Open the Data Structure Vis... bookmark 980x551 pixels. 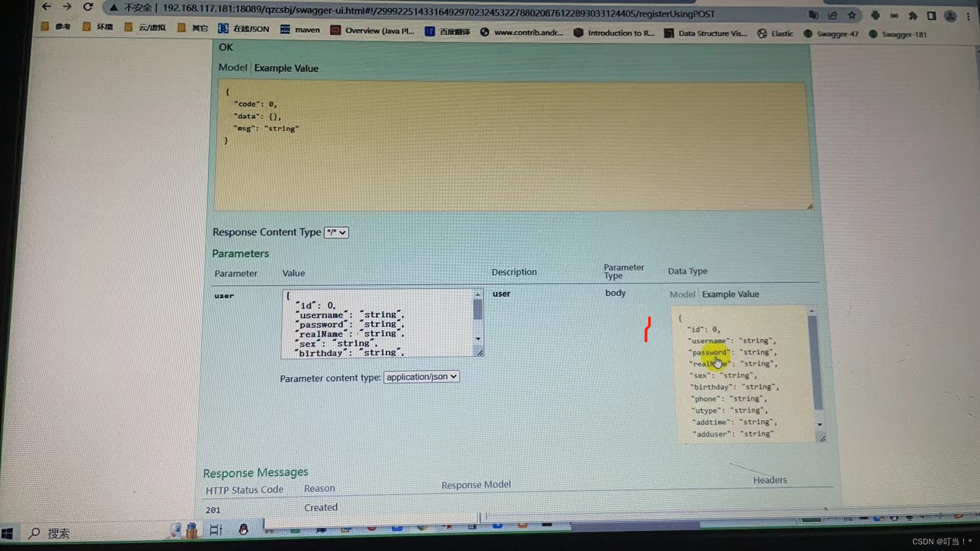coord(705,33)
